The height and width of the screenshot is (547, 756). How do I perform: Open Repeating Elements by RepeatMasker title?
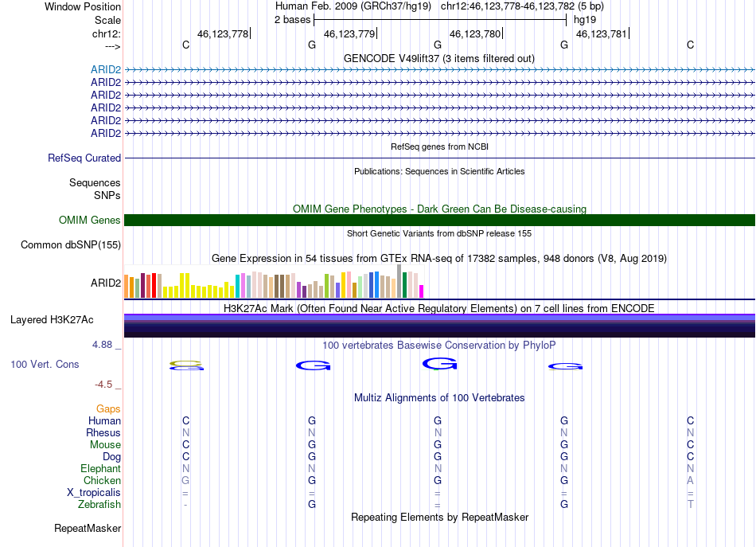tap(439, 517)
